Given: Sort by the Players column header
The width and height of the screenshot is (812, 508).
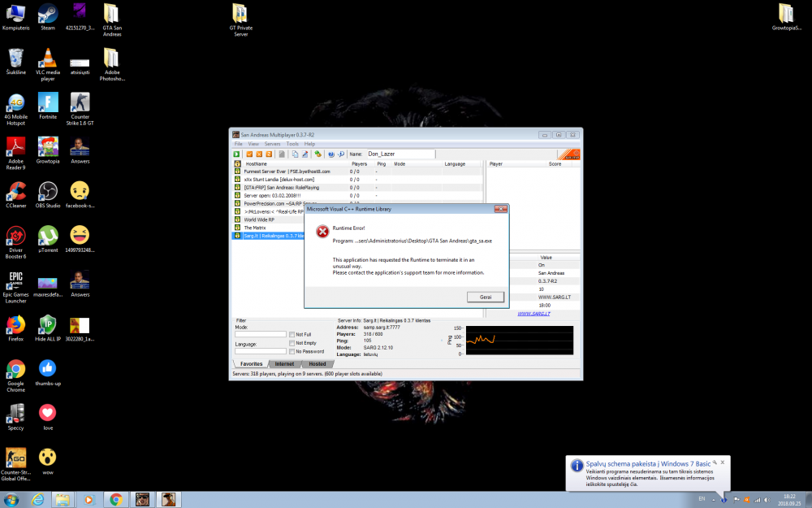Looking at the screenshot, I should point(360,164).
